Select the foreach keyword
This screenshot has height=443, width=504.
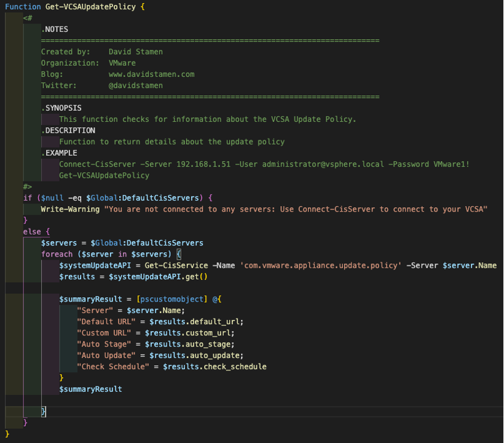[57, 253]
